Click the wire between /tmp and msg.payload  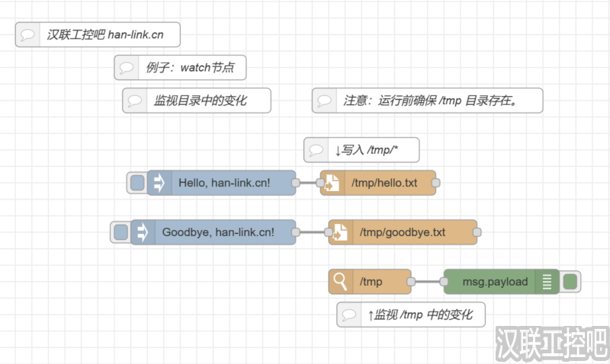coord(427,282)
